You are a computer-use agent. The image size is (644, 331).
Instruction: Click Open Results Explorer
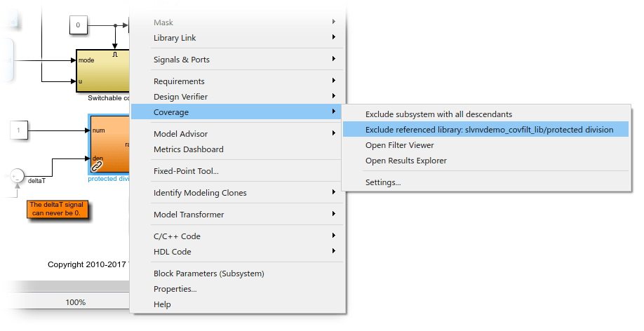(405, 161)
